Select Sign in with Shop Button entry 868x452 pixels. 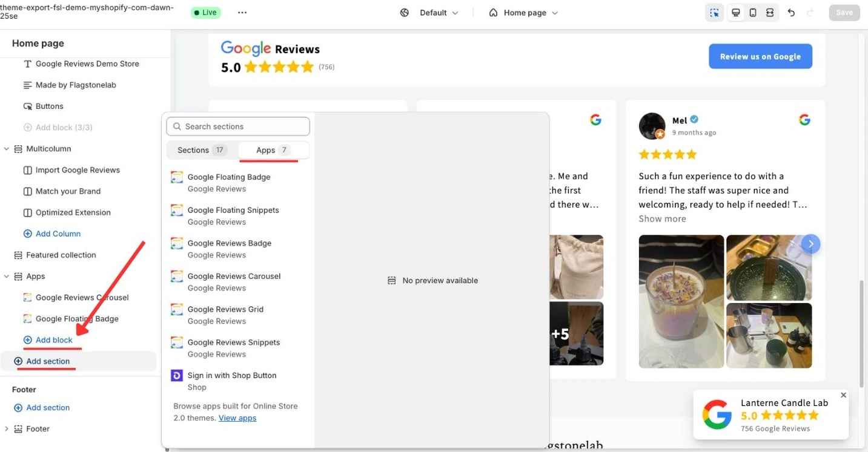tap(238, 381)
